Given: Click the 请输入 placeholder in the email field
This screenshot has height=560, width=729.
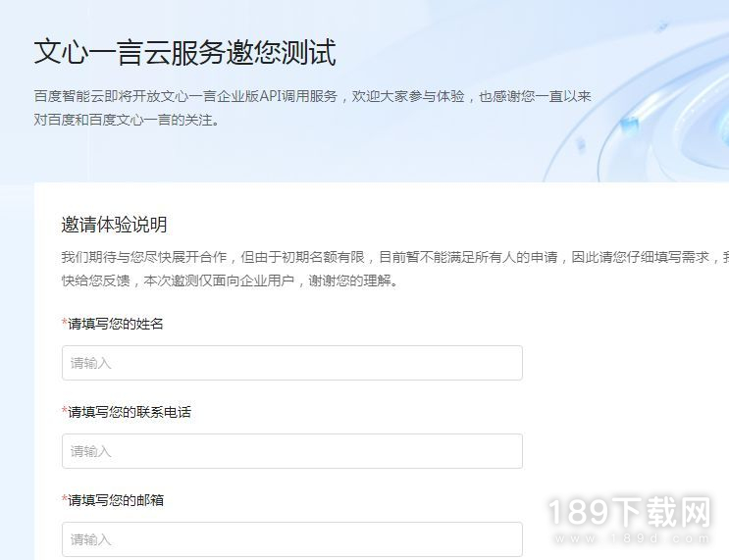Looking at the screenshot, I should pos(90,539).
